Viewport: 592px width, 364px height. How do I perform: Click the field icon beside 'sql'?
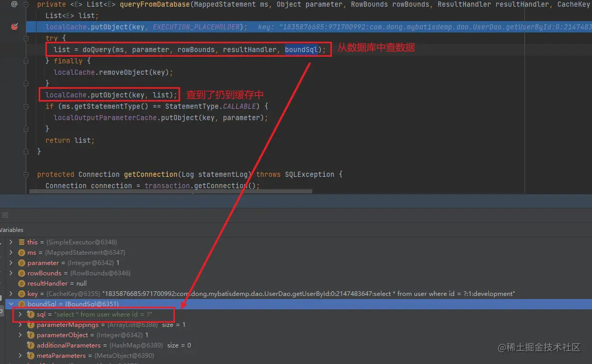tap(31, 314)
